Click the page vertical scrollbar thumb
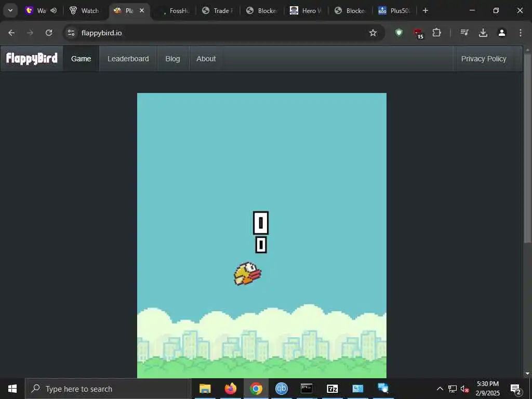 pos(527,148)
